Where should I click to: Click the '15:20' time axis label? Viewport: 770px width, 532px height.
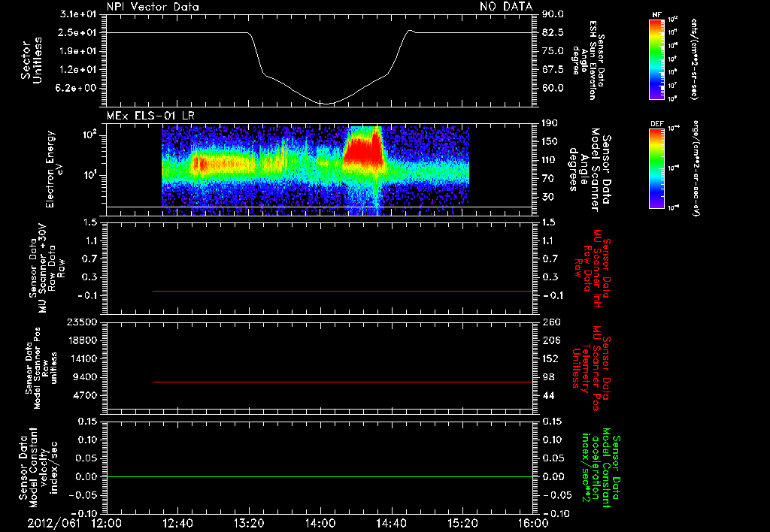[462, 523]
